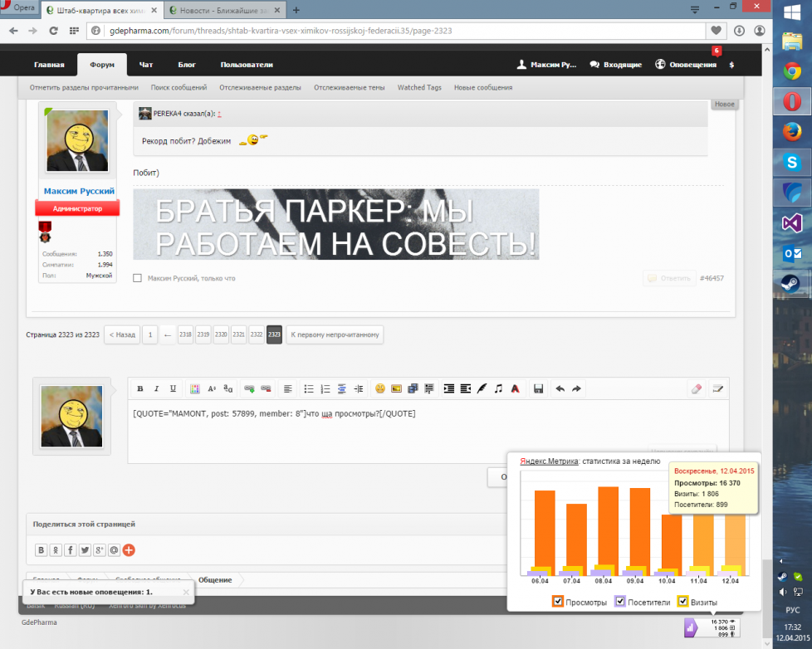
Task: Toggle bold formatting in the editor
Action: 140,388
